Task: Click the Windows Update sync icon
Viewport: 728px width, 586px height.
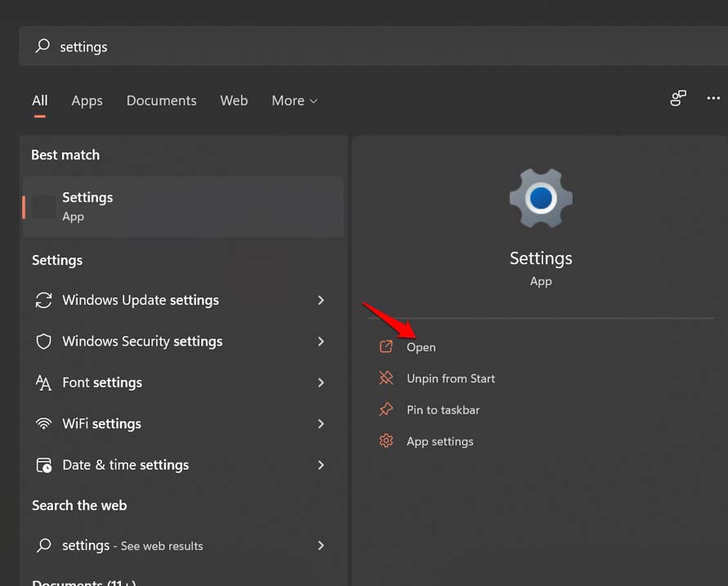Action: (x=44, y=301)
